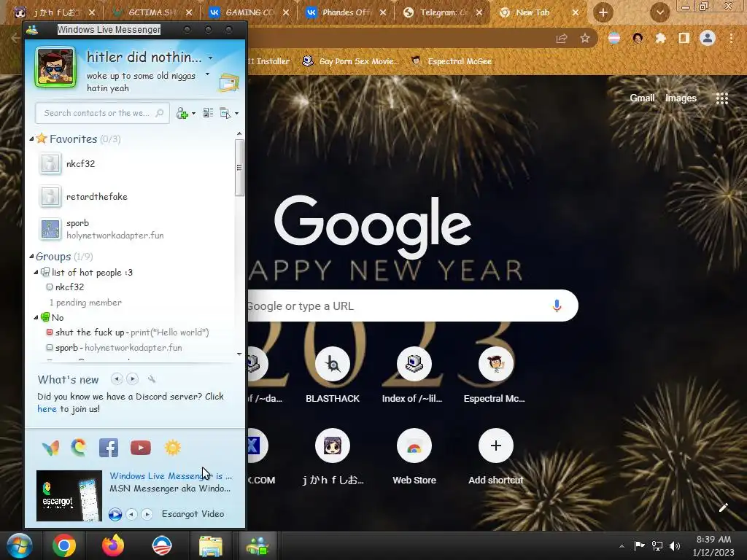This screenshot has width=747, height=560.
Task: Open the 'Index of /~lil...' shortcut
Action: point(414,376)
